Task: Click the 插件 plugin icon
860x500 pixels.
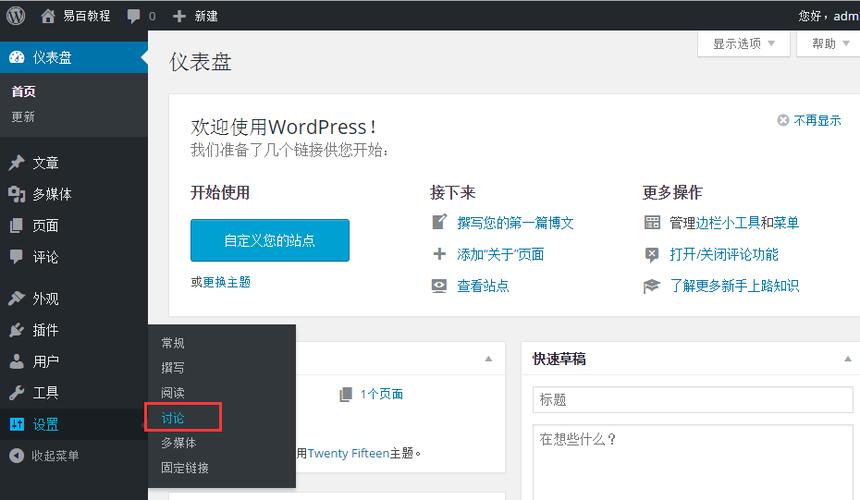Action: [x=17, y=330]
